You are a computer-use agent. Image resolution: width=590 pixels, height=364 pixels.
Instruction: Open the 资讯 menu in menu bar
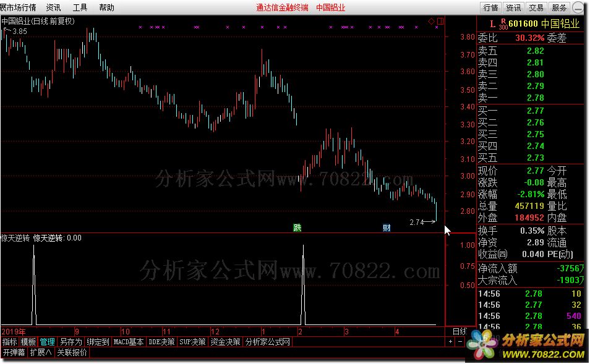pos(53,7)
